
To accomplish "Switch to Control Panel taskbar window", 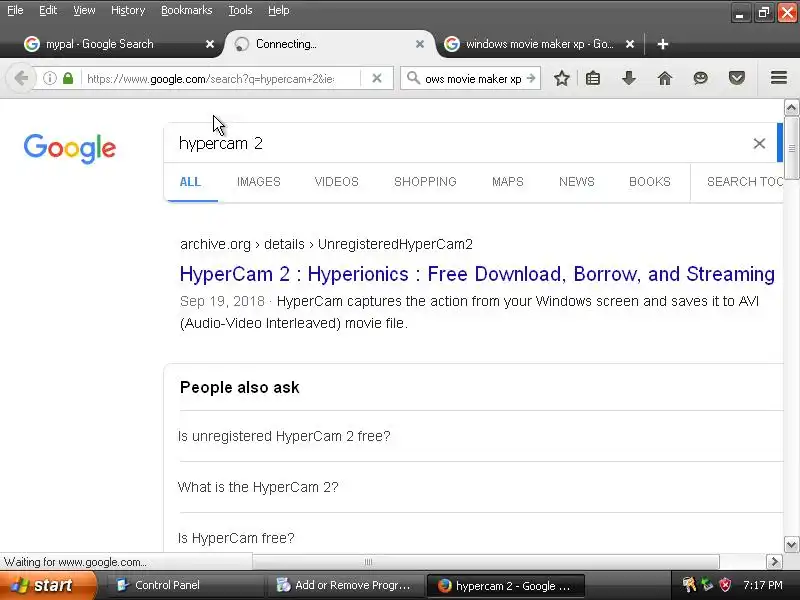I will (x=185, y=585).
